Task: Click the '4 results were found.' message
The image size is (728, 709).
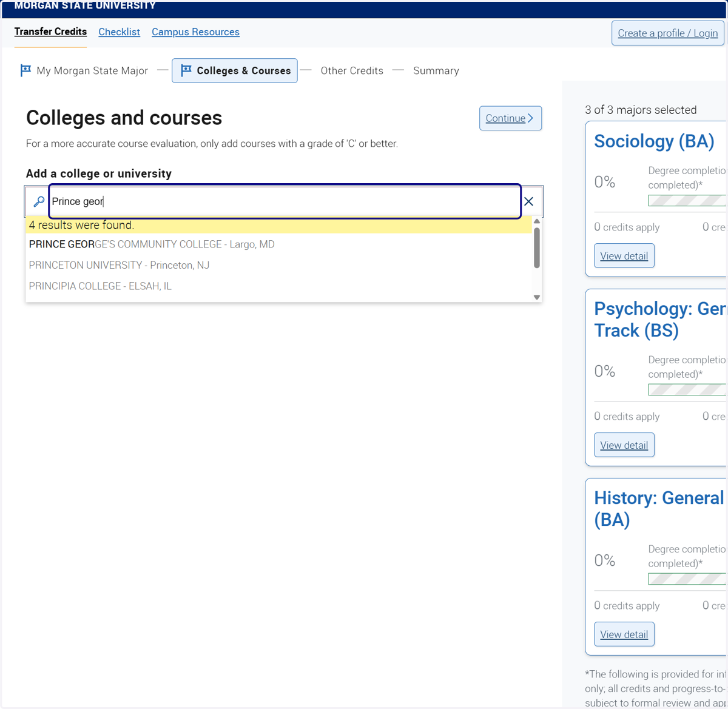Action: 81,225
